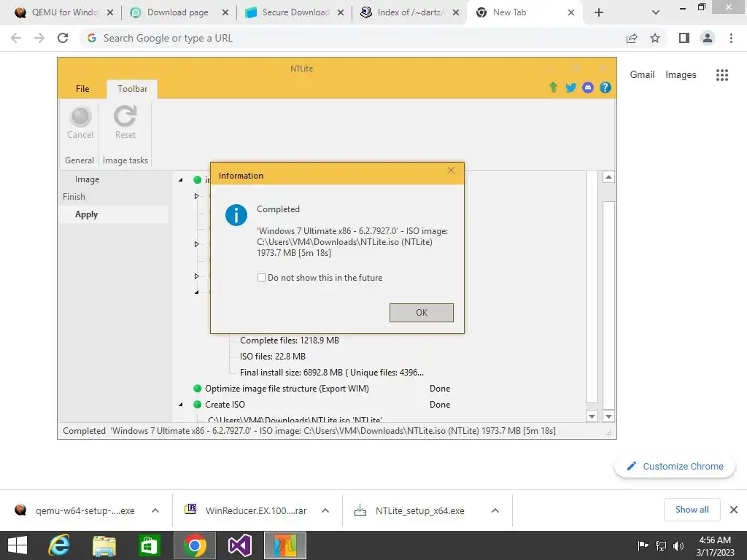Click the green update arrow icon

(x=553, y=87)
